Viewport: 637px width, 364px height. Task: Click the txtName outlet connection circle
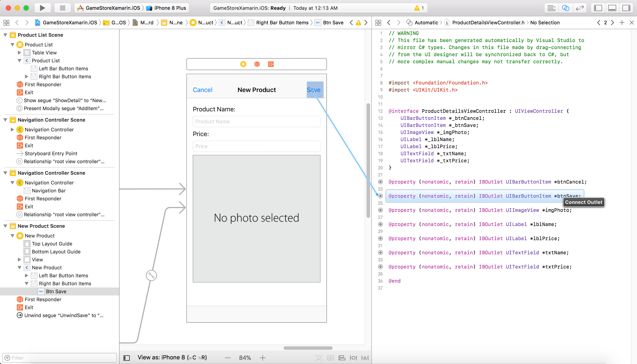pyautogui.click(x=380, y=253)
